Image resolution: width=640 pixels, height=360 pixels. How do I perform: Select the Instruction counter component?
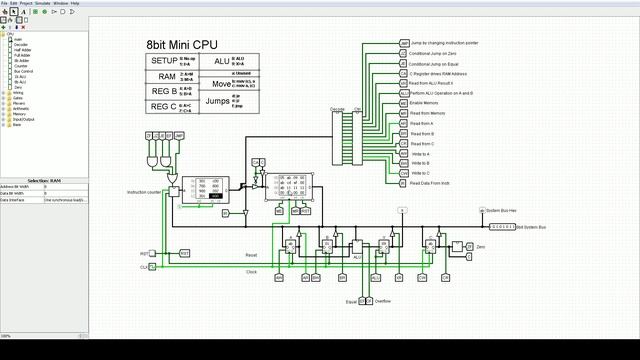174,191
